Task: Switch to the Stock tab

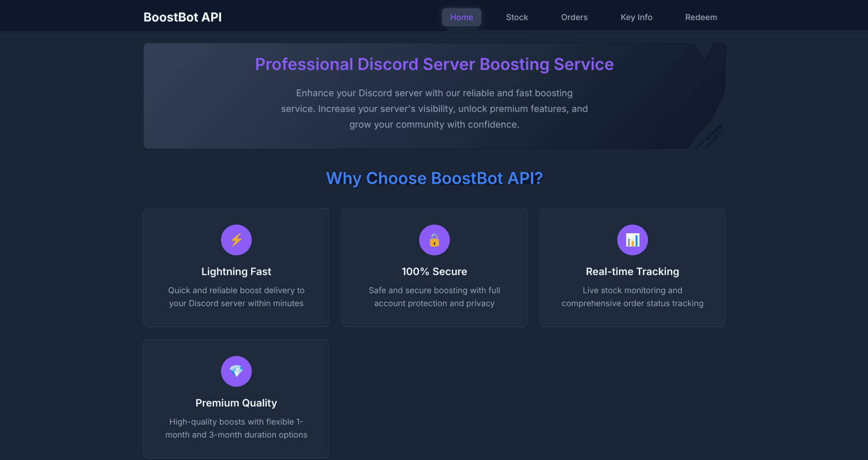Action: tap(516, 17)
